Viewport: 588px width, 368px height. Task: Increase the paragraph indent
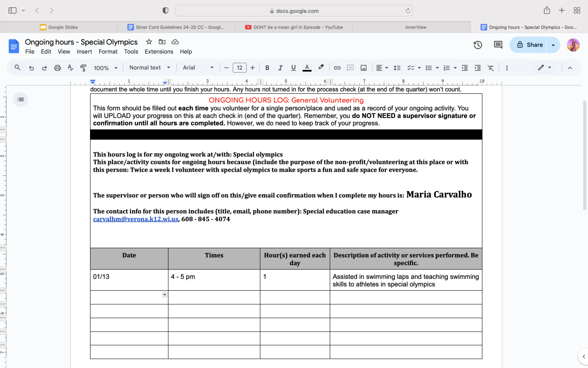click(x=478, y=68)
